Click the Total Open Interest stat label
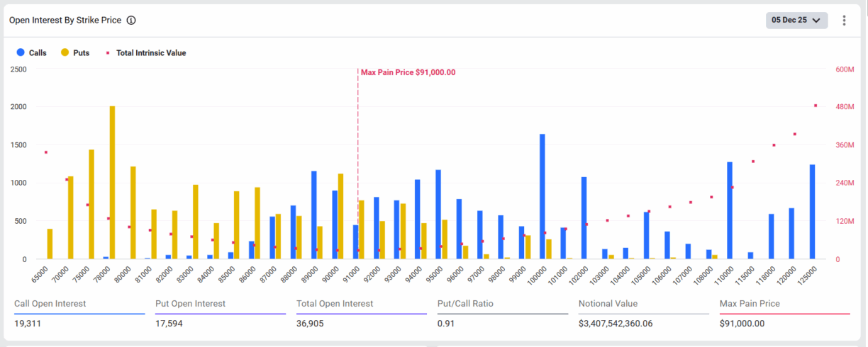Screen dimensions: 868x347 point(333,304)
